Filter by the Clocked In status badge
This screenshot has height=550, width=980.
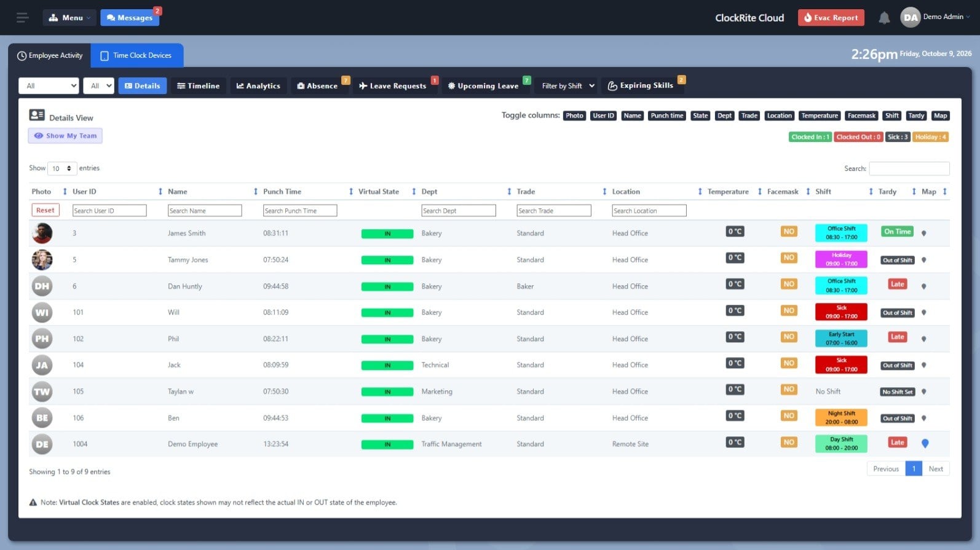point(810,137)
